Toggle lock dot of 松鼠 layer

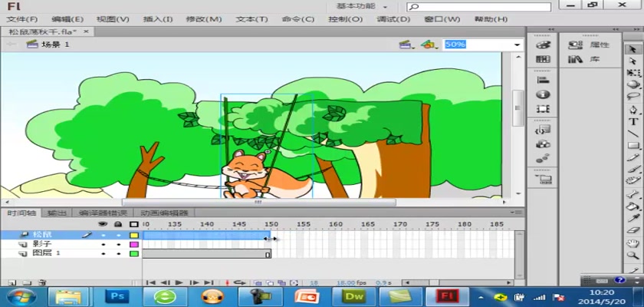click(x=118, y=235)
